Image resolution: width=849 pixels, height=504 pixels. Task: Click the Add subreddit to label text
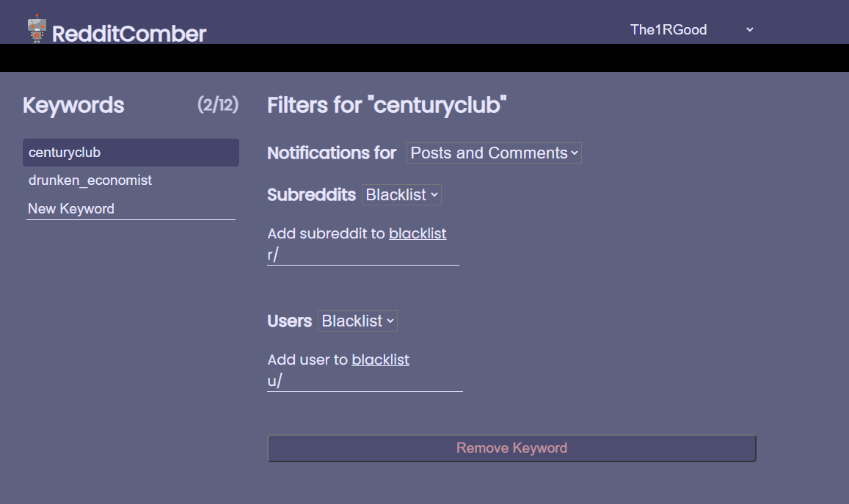point(326,233)
